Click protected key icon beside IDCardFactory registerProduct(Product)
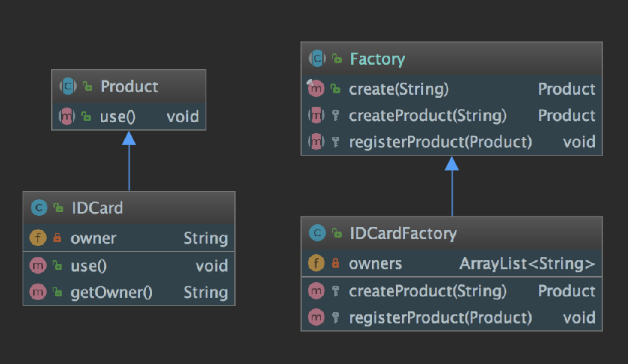Screen dimensions: 628x364 [336, 318]
